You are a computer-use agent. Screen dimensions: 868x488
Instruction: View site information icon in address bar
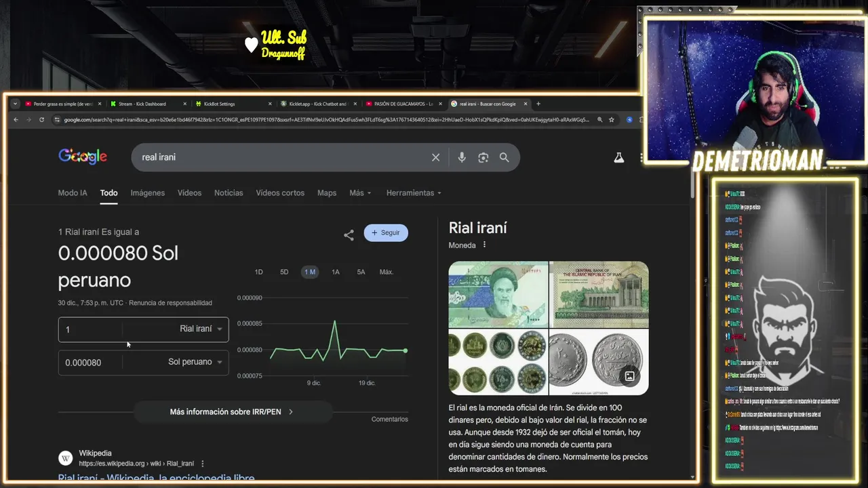[58, 120]
